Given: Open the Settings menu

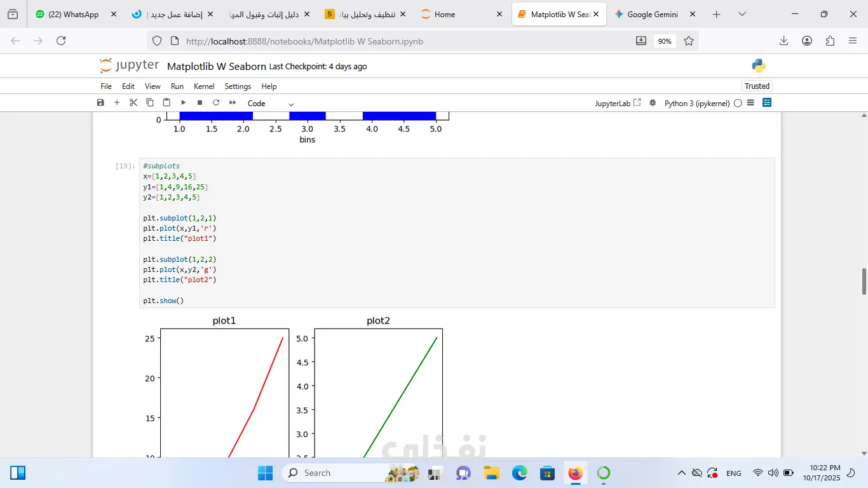Looking at the screenshot, I should (238, 86).
